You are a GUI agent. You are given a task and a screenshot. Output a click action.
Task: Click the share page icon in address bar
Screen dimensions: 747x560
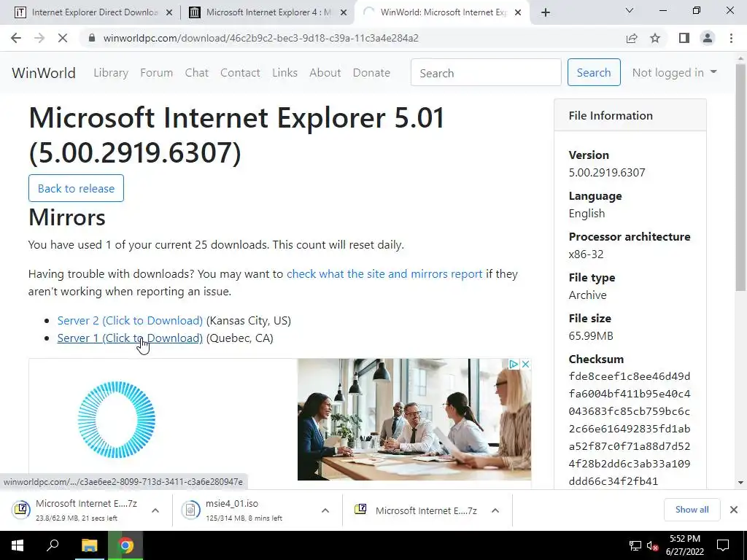[x=632, y=38]
